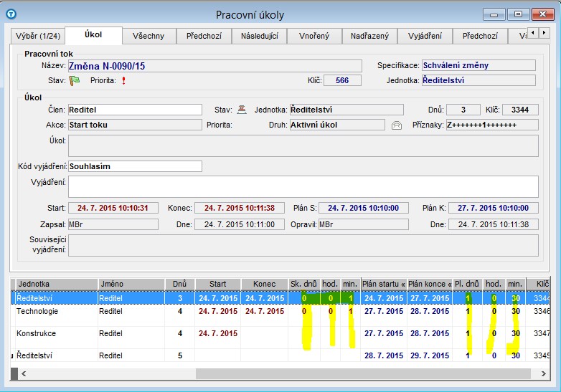Click the Start field 24. 7. 2015 10:10:31
The height and width of the screenshot is (392, 561).
click(113, 208)
